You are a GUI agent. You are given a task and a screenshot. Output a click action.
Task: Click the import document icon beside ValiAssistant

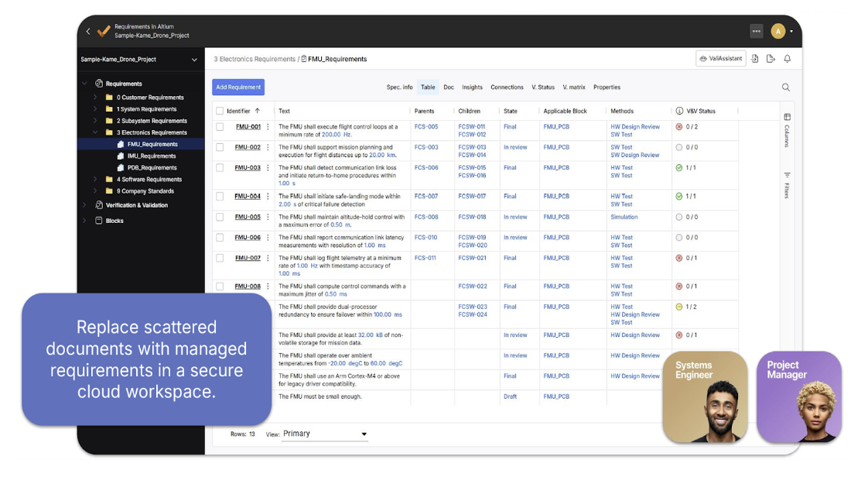click(755, 58)
